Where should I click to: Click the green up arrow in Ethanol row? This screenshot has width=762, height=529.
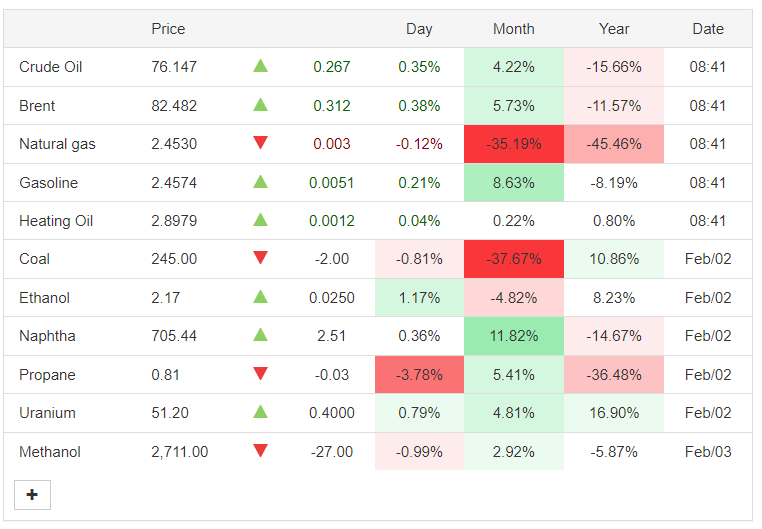click(x=260, y=297)
